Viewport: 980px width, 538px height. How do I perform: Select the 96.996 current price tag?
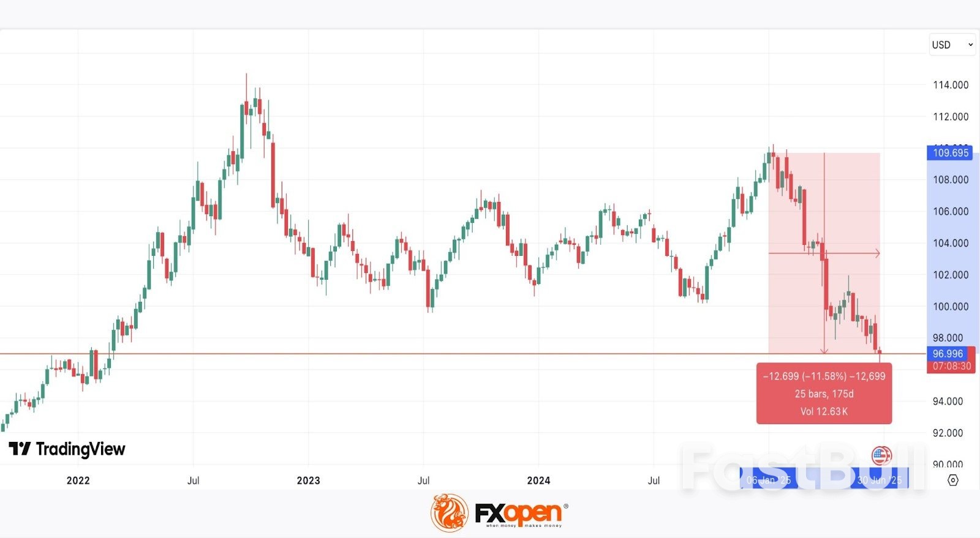[x=949, y=353]
